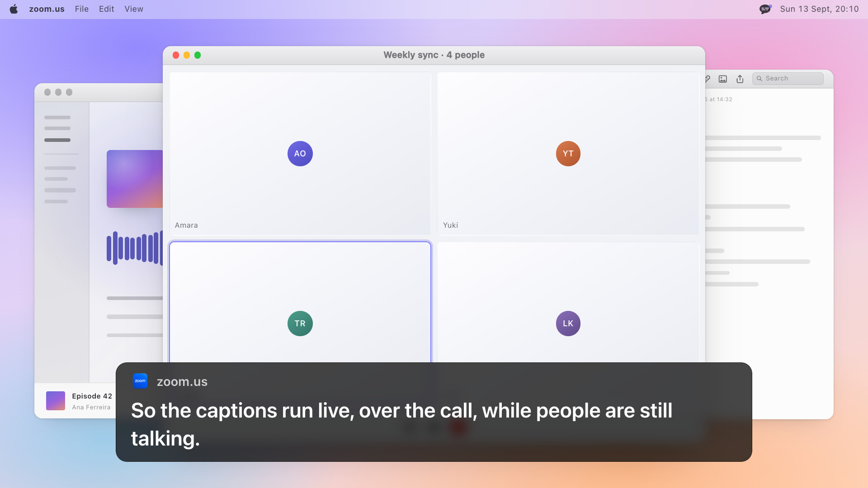Open the Apple menu
Screen dimensions: 868x488
[14, 9]
